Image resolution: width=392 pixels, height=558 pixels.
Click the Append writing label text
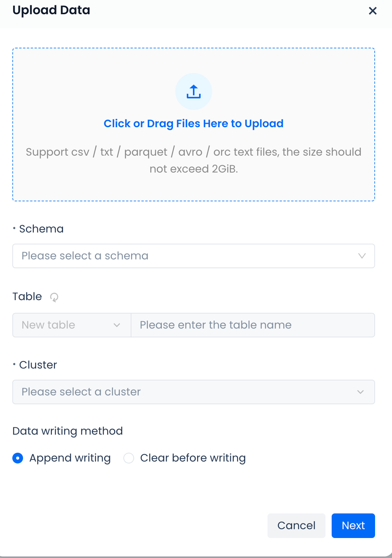pos(70,458)
